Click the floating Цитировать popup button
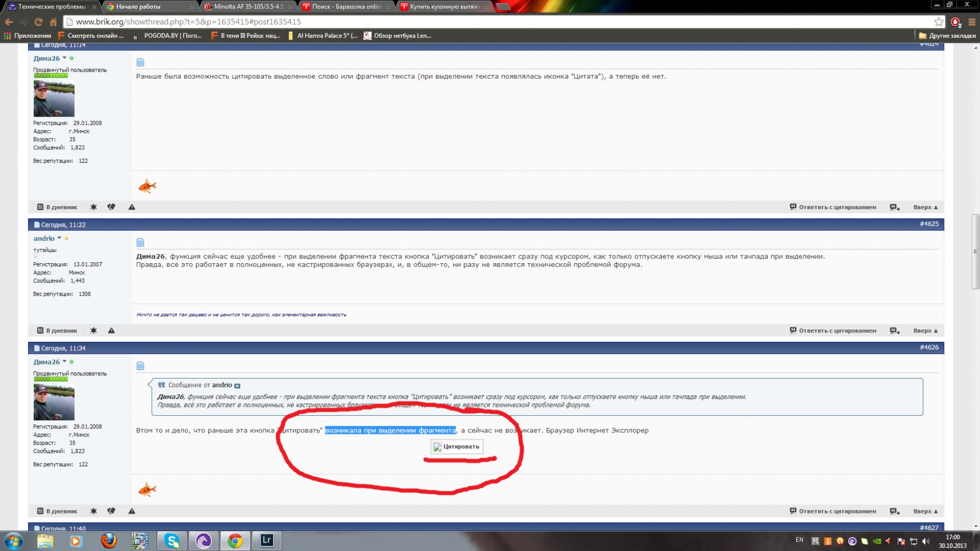This screenshot has height=551, width=980. pyautogui.click(x=456, y=446)
